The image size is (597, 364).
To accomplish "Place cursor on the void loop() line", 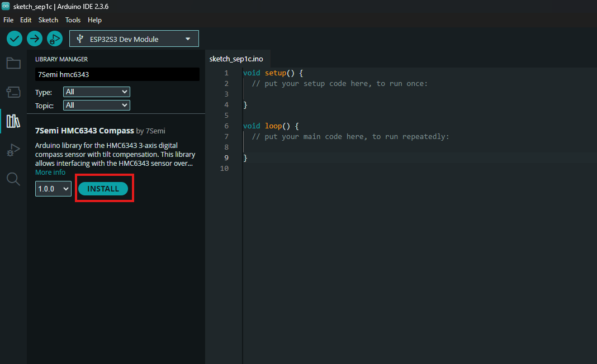I will pyautogui.click(x=271, y=126).
